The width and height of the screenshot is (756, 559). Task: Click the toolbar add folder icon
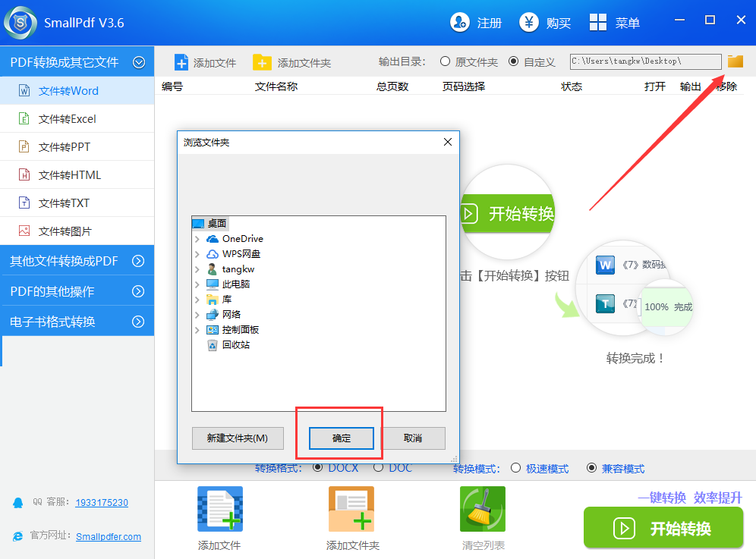262,62
